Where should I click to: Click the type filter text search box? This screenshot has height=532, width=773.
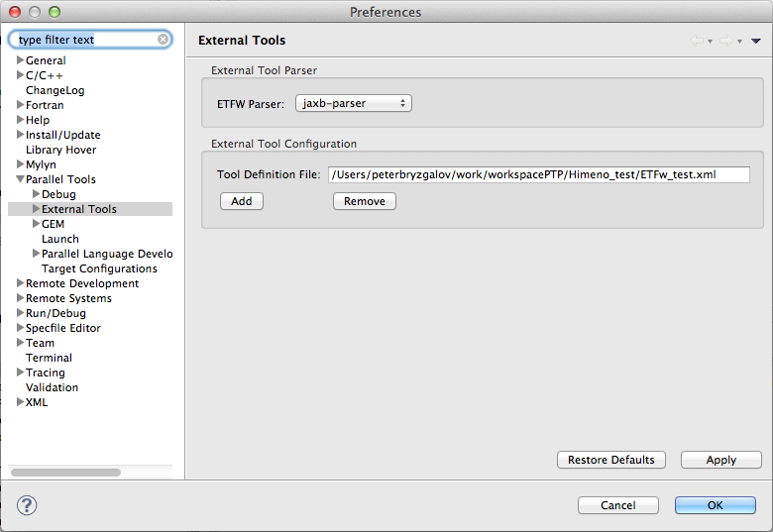pyautogui.click(x=84, y=40)
